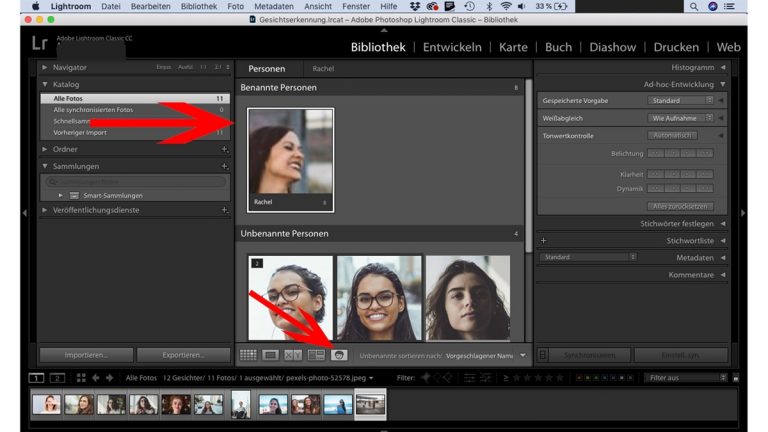The height and width of the screenshot is (432, 768).
Task: Add publish service with Veröffentlichungsdienste plus
Action: click(x=224, y=210)
